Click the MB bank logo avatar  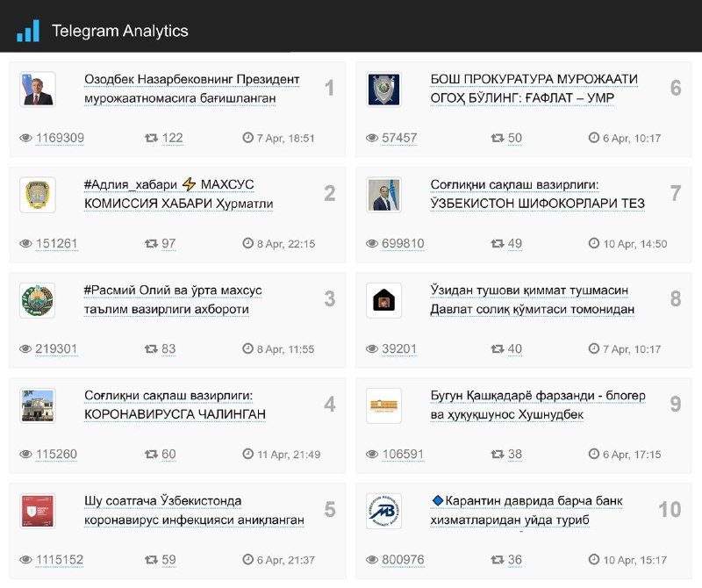pos(383,511)
